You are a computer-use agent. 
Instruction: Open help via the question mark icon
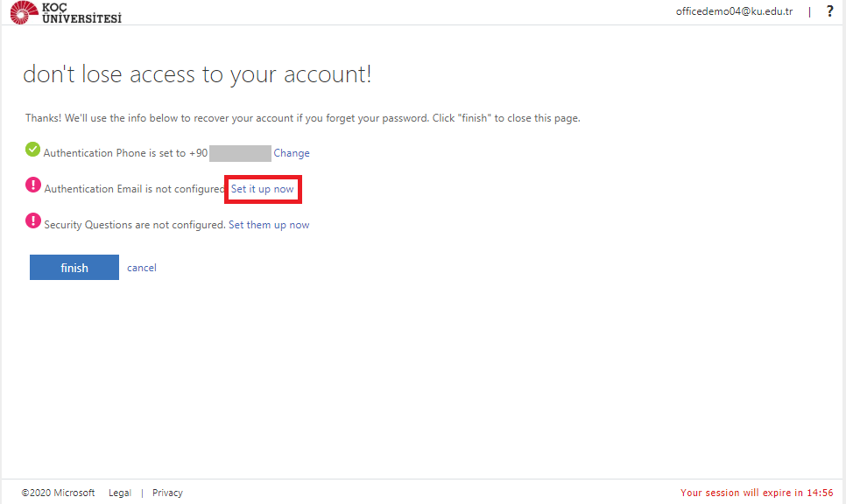(829, 11)
